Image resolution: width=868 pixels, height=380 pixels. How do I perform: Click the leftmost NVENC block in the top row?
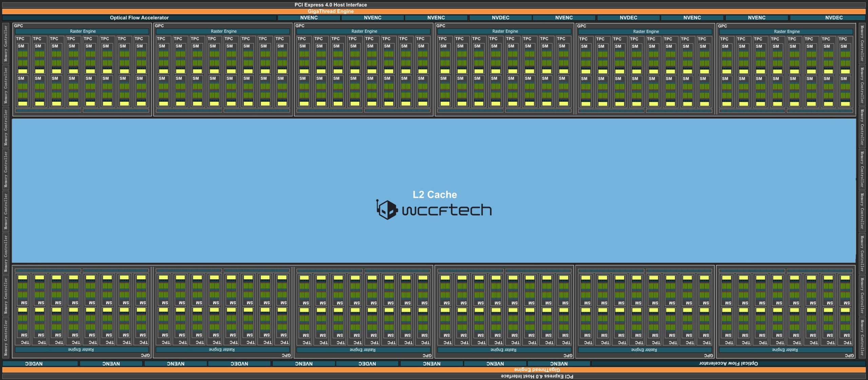(309, 18)
